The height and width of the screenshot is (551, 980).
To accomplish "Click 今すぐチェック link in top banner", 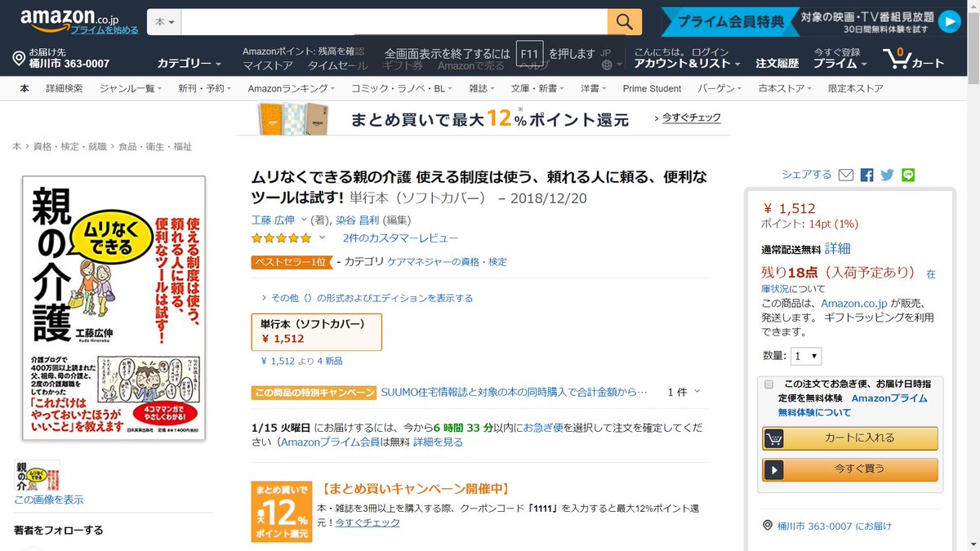I will 690,118.
